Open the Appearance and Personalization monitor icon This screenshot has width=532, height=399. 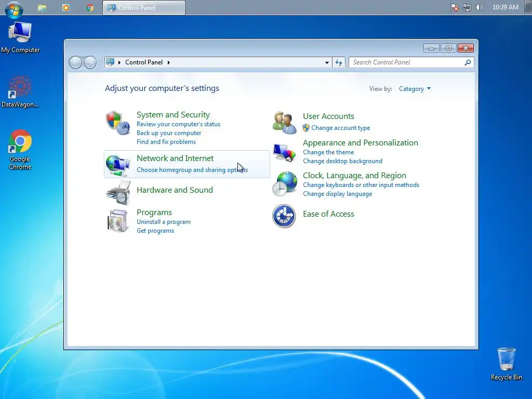(x=284, y=152)
